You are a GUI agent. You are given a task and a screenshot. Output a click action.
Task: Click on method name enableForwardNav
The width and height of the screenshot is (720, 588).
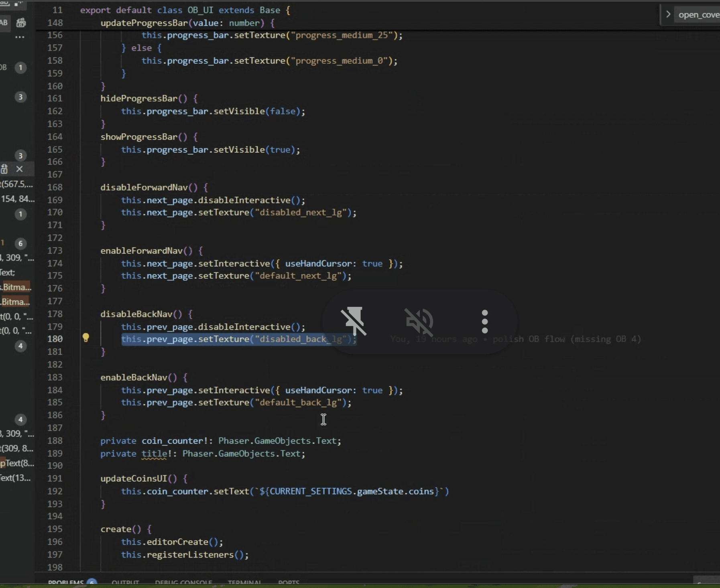141,251
